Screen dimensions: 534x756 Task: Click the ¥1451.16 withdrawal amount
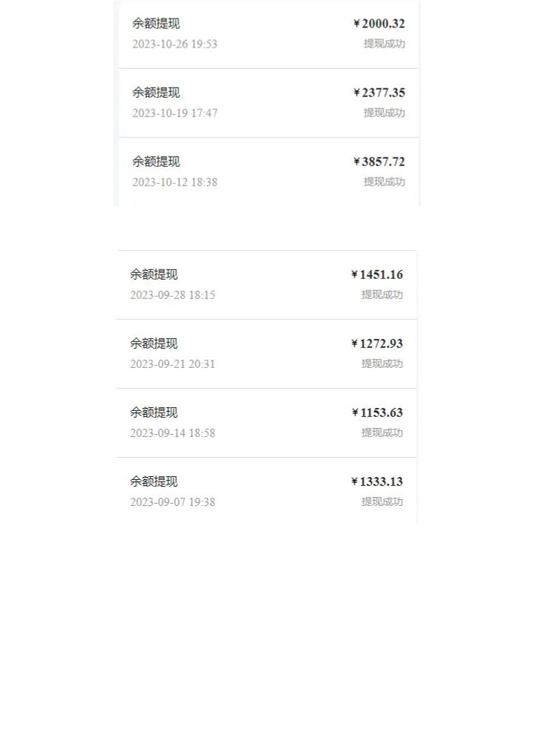pos(378,275)
